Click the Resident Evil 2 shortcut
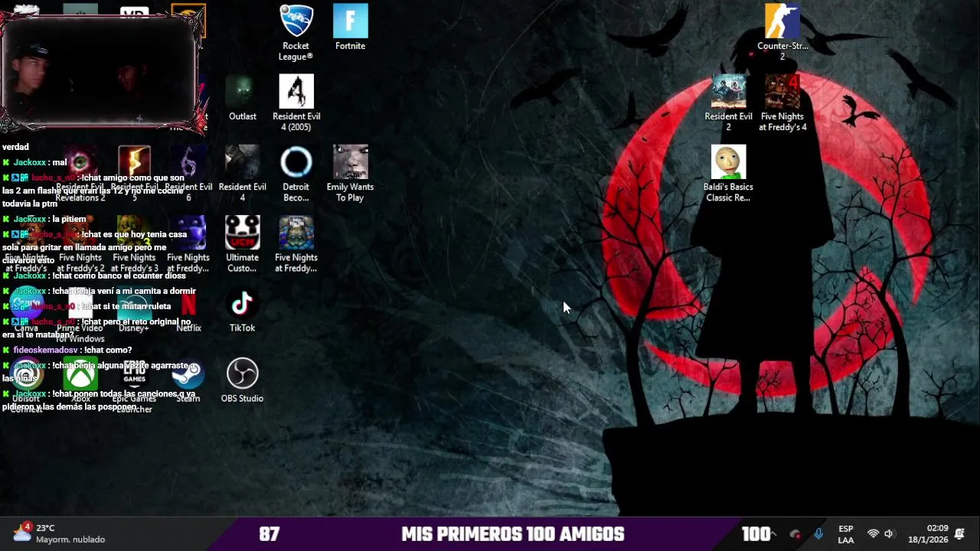 (728, 103)
